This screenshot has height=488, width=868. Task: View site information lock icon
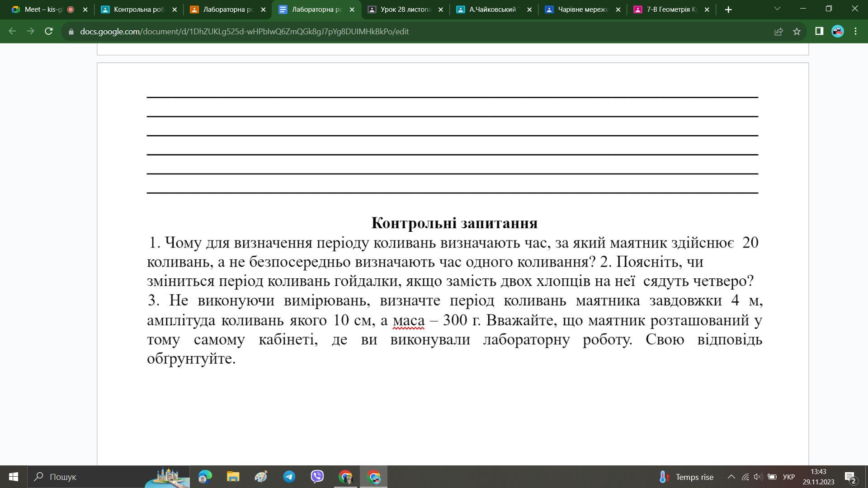point(71,32)
